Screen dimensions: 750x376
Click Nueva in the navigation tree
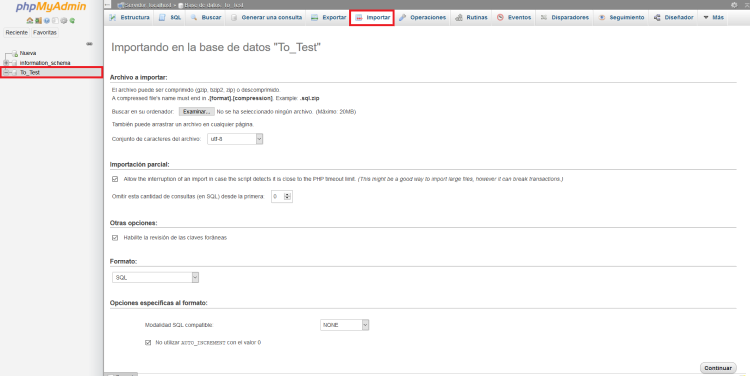click(x=28, y=53)
